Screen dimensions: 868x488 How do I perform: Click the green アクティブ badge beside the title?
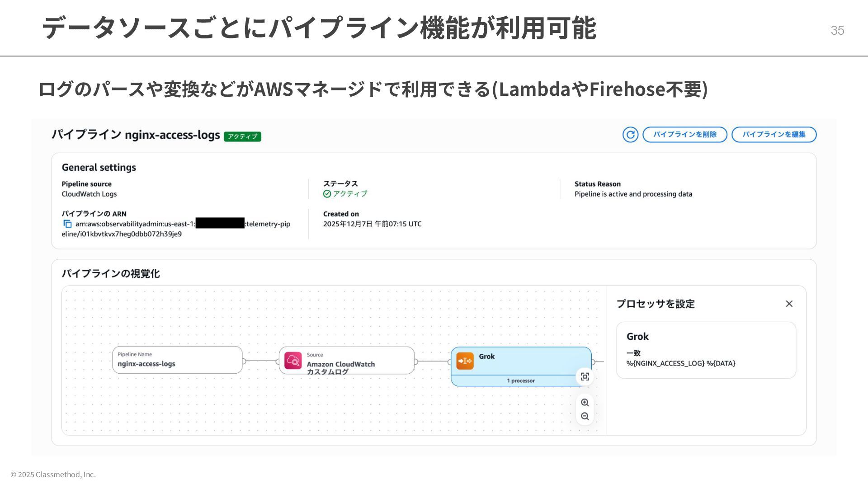242,136
